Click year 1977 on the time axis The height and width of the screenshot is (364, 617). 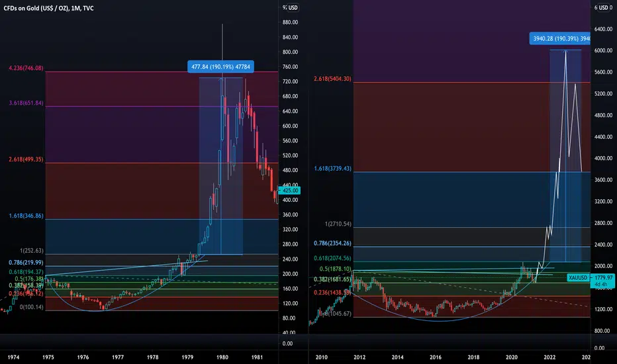[118, 357]
